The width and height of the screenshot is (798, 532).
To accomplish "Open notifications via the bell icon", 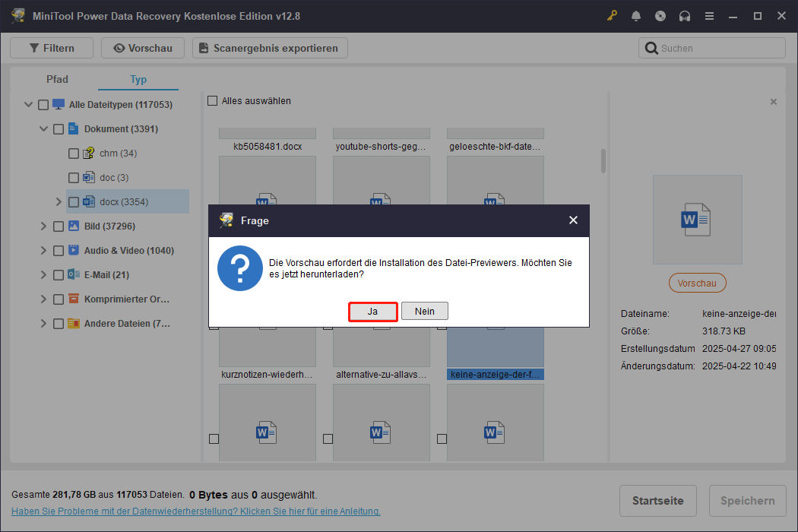I will point(636,15).
